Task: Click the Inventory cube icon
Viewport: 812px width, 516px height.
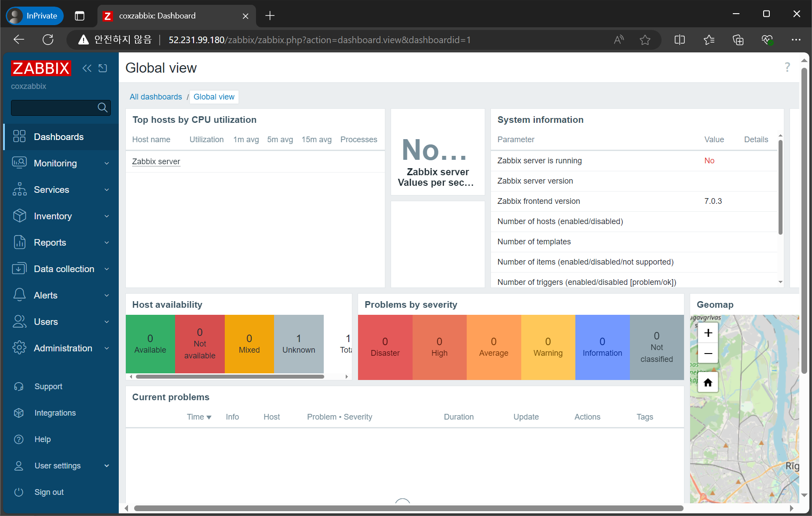Action: (x=19, y=216)
